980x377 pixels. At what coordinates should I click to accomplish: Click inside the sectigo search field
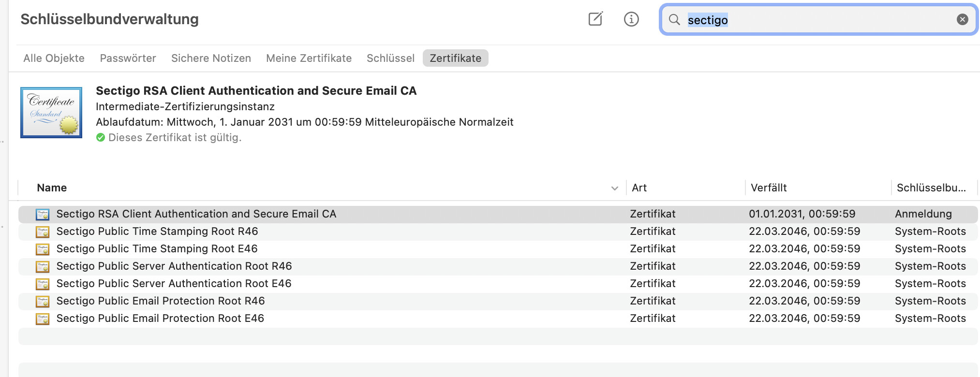817,20
